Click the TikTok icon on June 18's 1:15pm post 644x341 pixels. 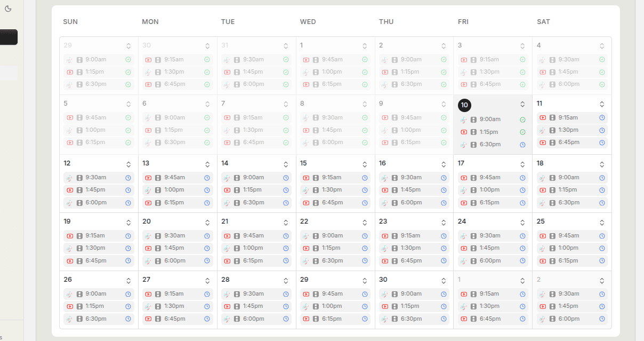click(x=543, y=189)
